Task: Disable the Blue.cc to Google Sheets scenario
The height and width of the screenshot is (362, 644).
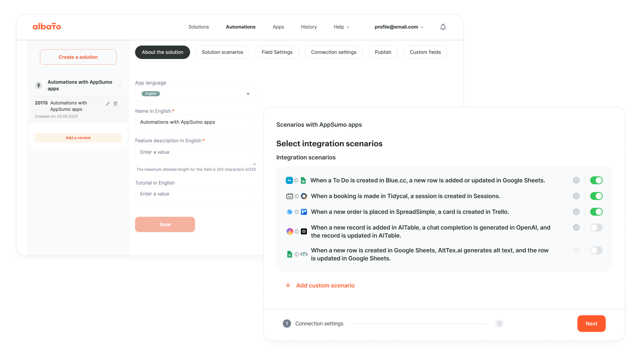Action: coord(596,180)
